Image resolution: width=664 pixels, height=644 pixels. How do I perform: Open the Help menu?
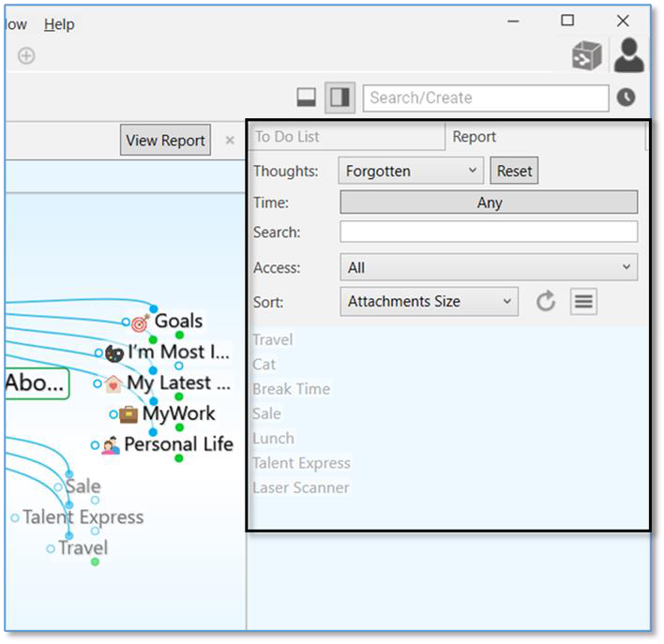point(59,24)
